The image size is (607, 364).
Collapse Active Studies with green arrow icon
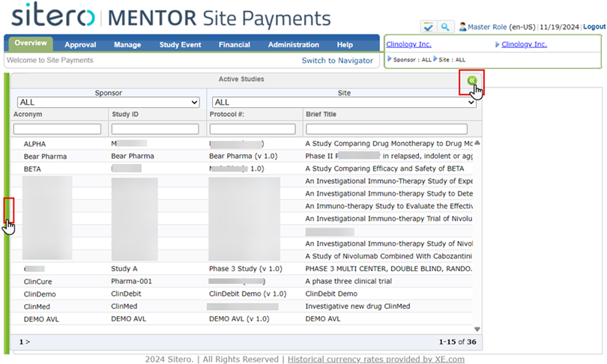[471, 80]
